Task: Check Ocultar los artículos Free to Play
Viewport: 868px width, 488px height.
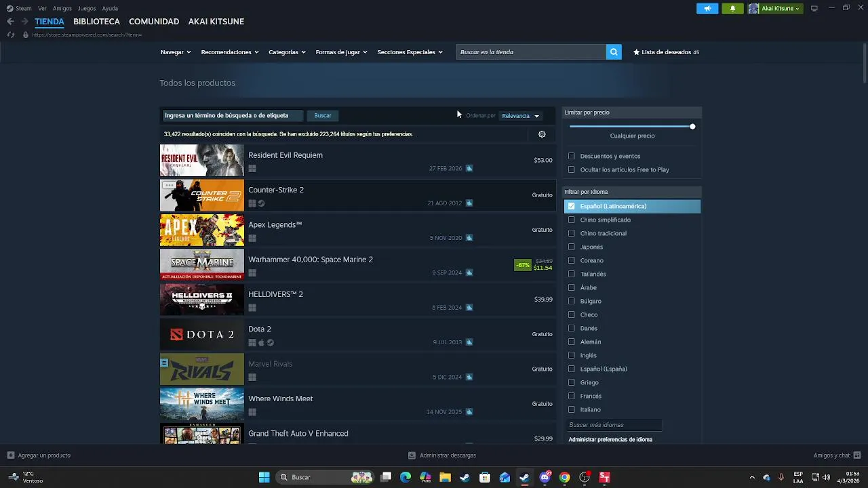Action: tap(572, 169)
